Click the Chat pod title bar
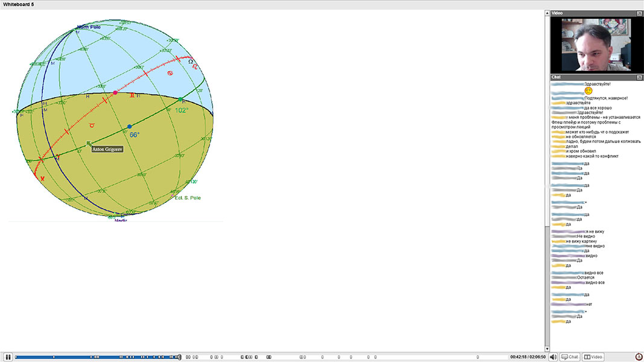The image size is (644, 362). pos(591,77)
